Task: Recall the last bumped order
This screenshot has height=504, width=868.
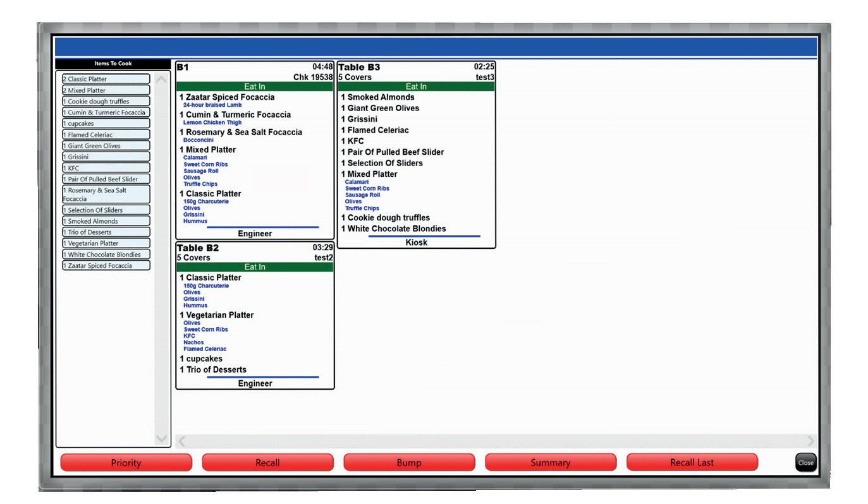Action: (x=692, y=462)
